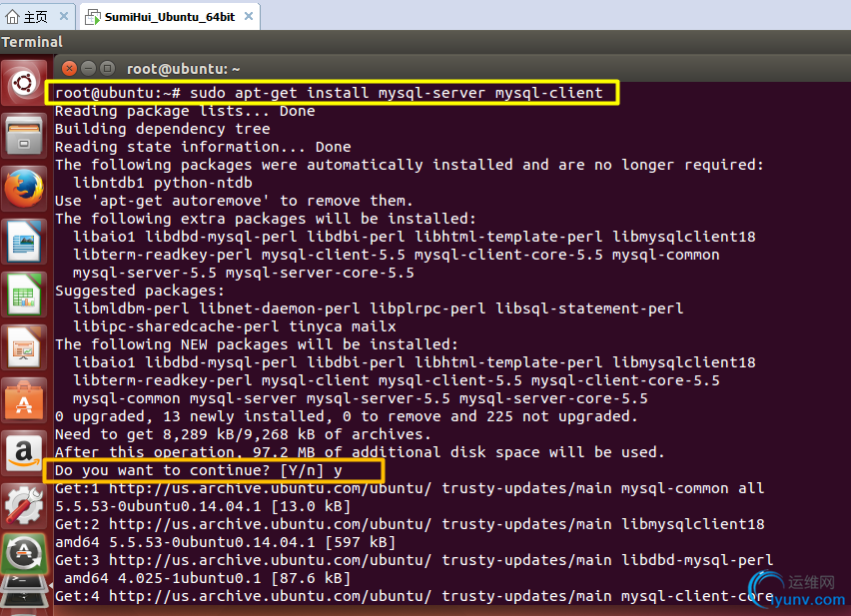
Task: Open Ubuntu Software Center launcher icon
Action: [x=24, y=400]
